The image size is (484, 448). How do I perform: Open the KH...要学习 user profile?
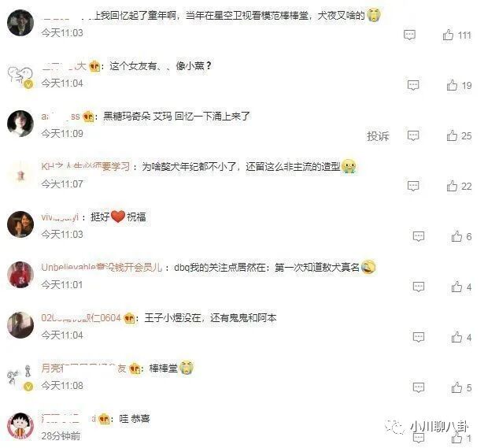[x=86, y=166]
